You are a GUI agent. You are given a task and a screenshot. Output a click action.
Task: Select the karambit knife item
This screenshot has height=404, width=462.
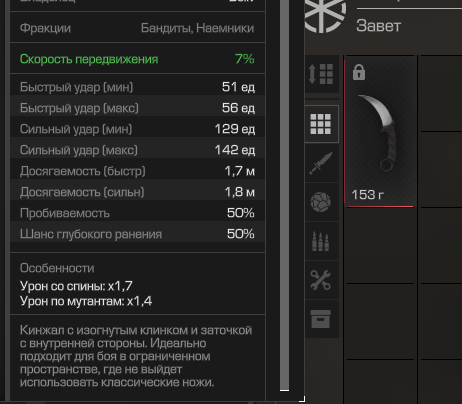[x=380, y=132]
